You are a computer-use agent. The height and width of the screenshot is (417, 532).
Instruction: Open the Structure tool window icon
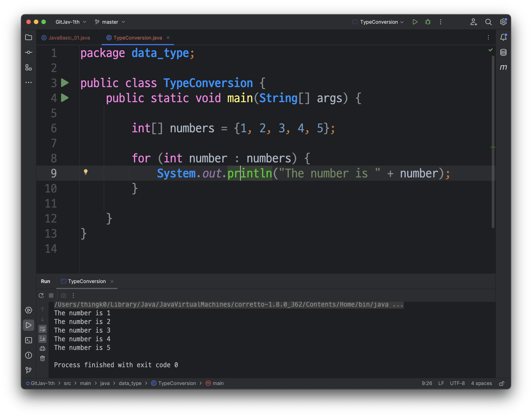pyautogui.click(x=29, y=67)
